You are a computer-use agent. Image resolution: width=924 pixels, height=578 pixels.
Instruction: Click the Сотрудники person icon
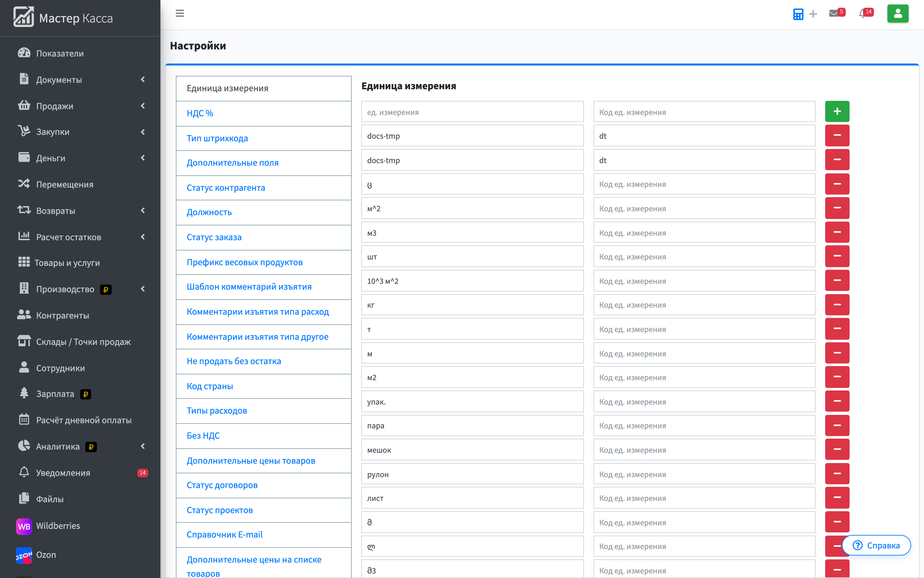[24, 367]
